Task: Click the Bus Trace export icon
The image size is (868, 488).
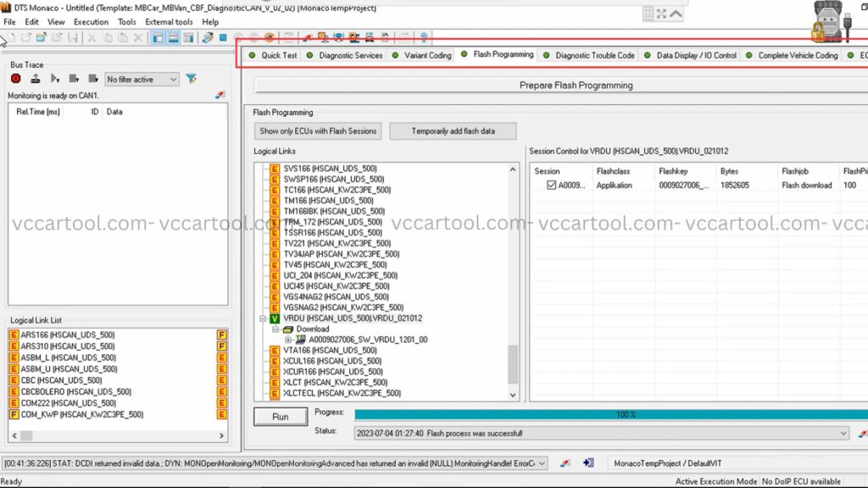Action: click(x=35, y=79)
